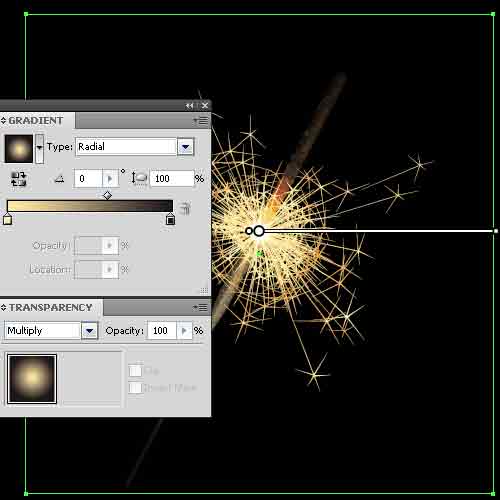Click the top-left selection bounding box handle
Image resolution: width=500 pixels, height=500 pixels.
coord(26,14)
